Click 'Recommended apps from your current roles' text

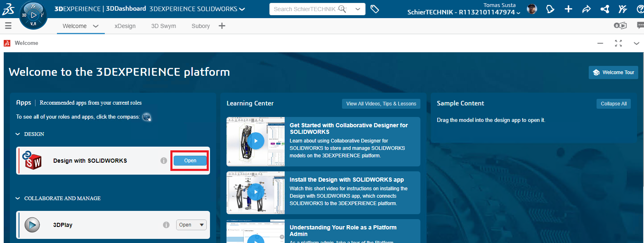91,103
